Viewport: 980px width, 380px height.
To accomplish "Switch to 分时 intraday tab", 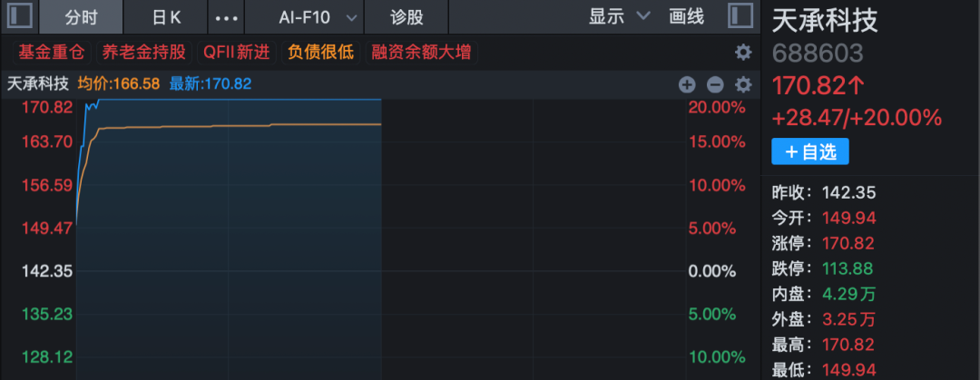I will (x=82, y=17).
